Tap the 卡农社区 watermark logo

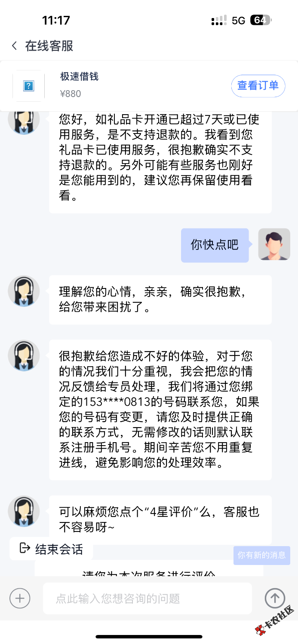coord(274,623)
